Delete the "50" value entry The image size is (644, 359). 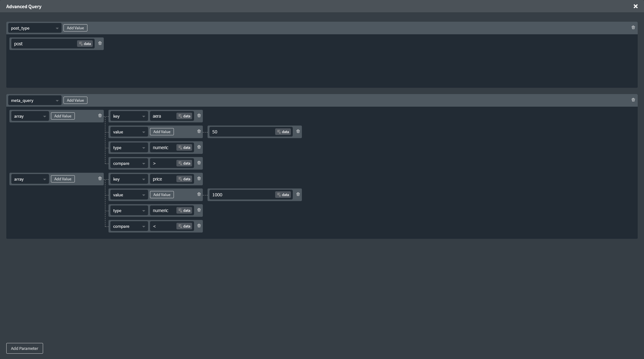tap(298, 132)
